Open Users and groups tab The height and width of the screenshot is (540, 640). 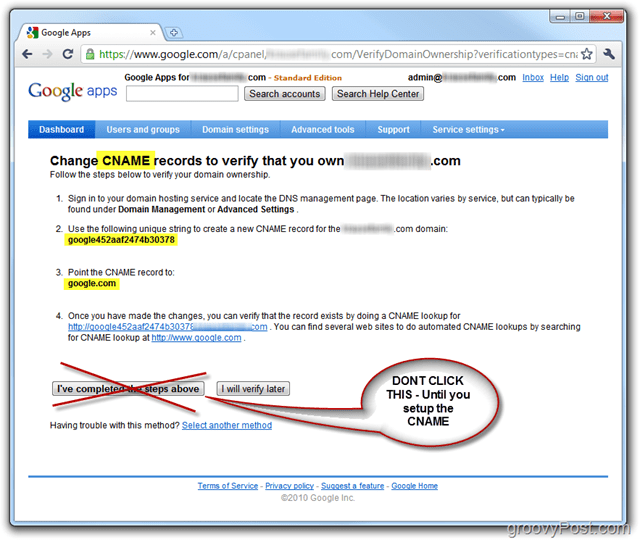(143, 129)
